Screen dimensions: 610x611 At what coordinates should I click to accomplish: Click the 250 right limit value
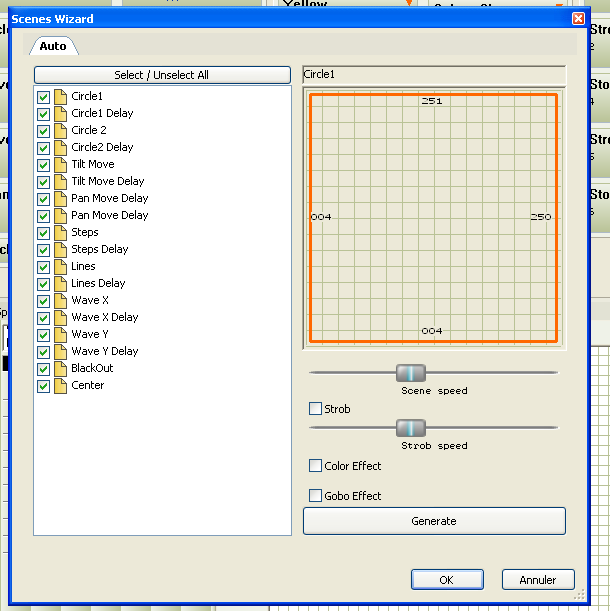click(x=541, y=217)
